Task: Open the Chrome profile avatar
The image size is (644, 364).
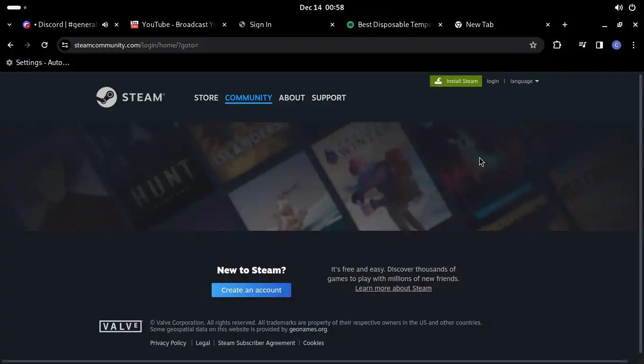Action: point(617,45)
